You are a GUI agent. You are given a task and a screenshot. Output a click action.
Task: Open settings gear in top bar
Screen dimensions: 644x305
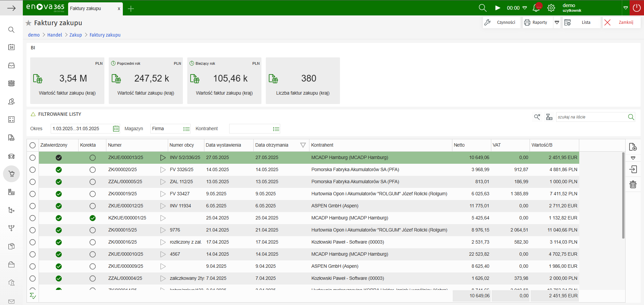551,8
